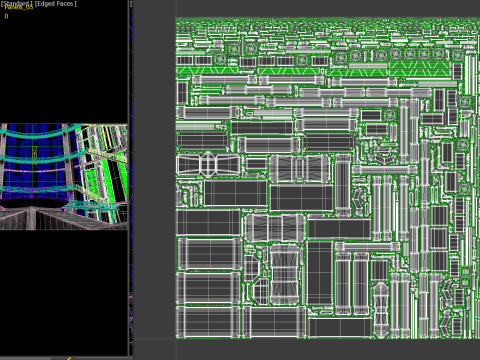480x360 pixels.
Task: Select the Panels_05 object name label in the viewport
Action: tap(19, 8)
